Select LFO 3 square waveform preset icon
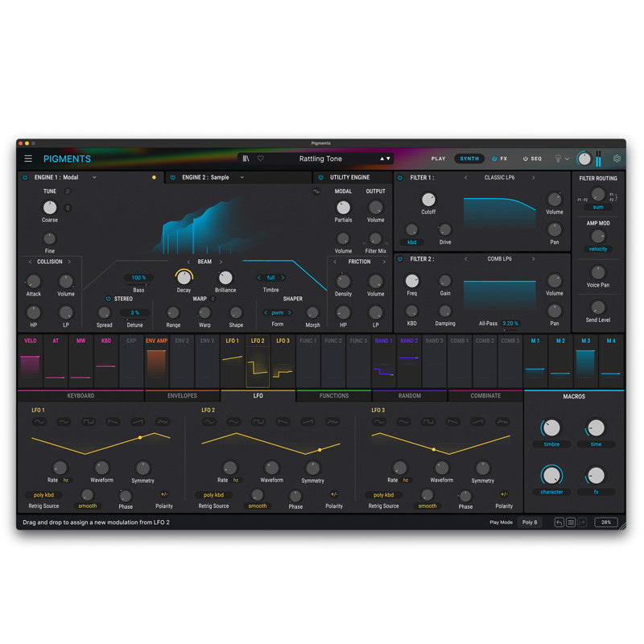 pos(428,421)
